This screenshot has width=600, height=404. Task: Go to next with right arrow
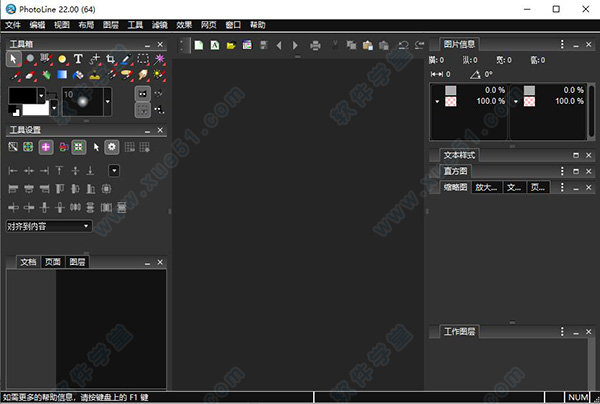click(x=295, y=46)
